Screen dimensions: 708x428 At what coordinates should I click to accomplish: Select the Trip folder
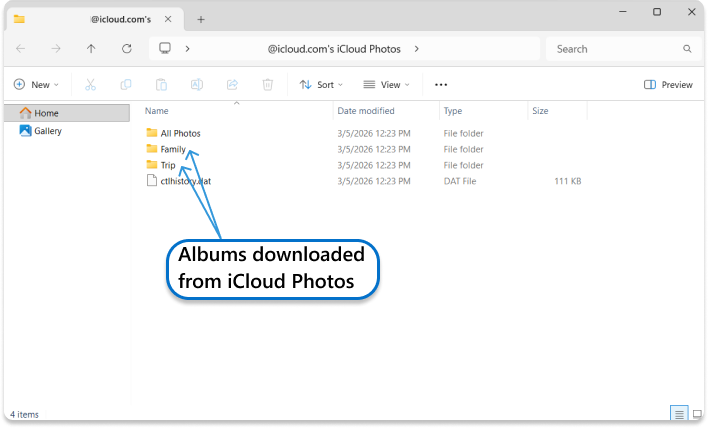168,165
